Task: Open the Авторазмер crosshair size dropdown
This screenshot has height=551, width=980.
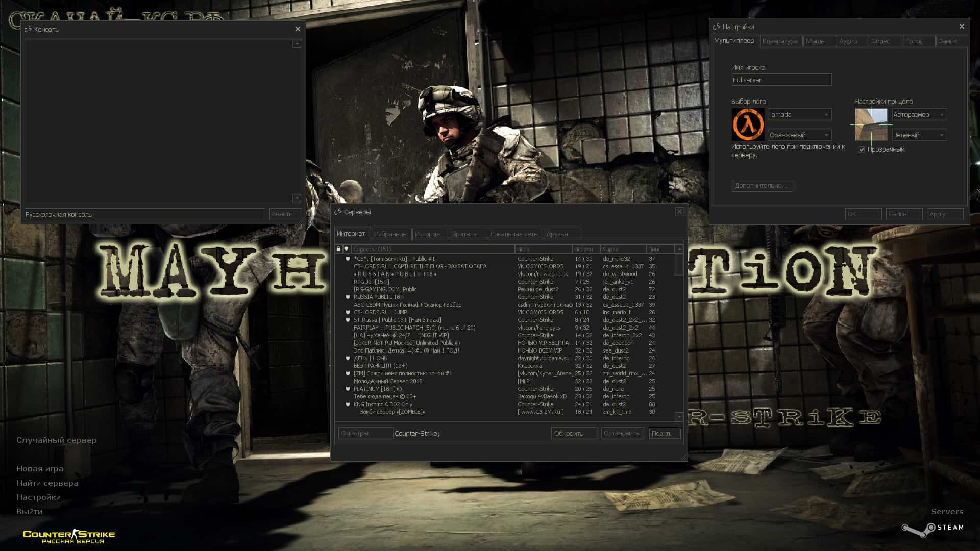Action: (x=919, y=114)
